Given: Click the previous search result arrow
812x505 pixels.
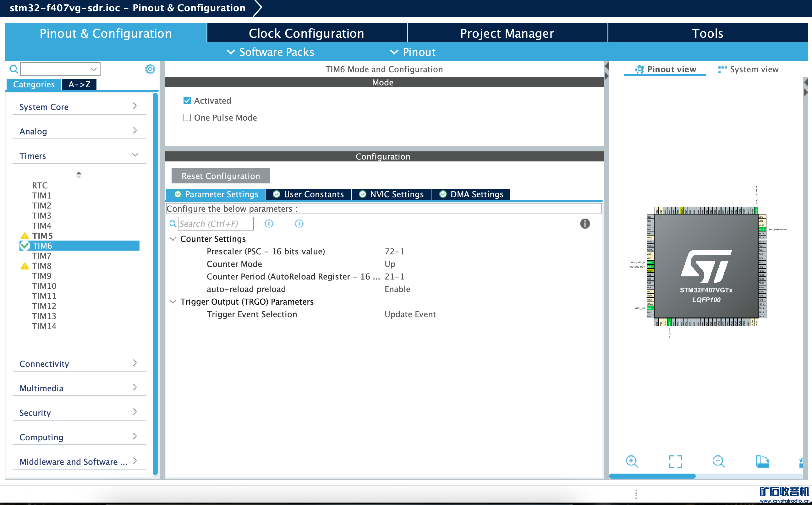Looking at the screenshot, I should click(269, 223).
